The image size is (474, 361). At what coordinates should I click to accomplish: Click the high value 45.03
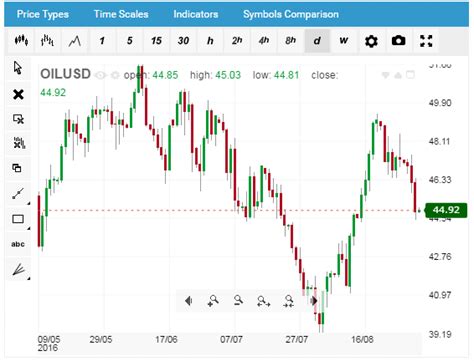228,75
